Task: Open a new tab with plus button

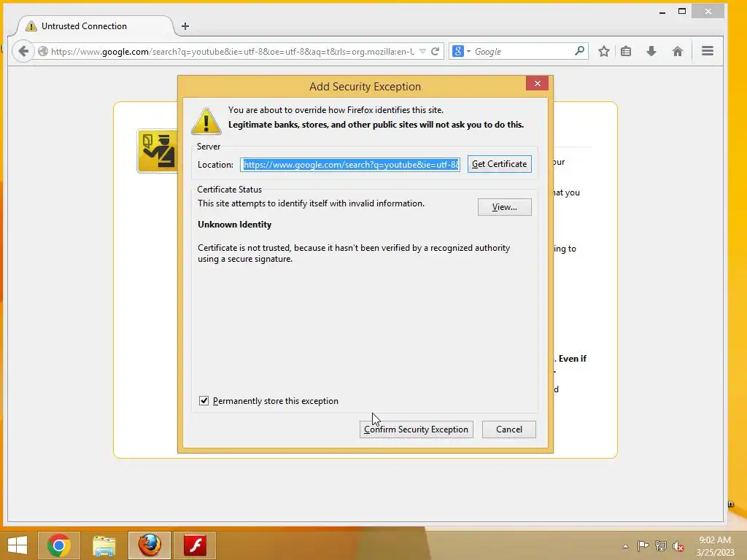Action: click(185, 26)
